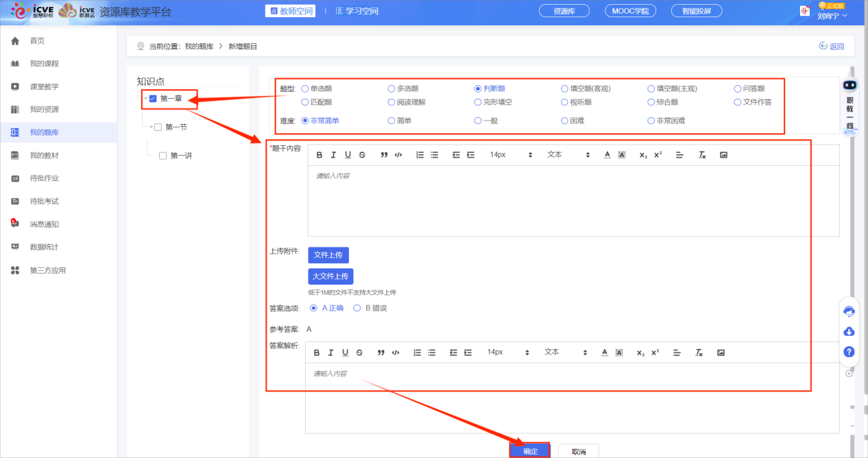Insert image in question content editor
Image resolution: width=868 pixels, height=458 pixels.
723,155
